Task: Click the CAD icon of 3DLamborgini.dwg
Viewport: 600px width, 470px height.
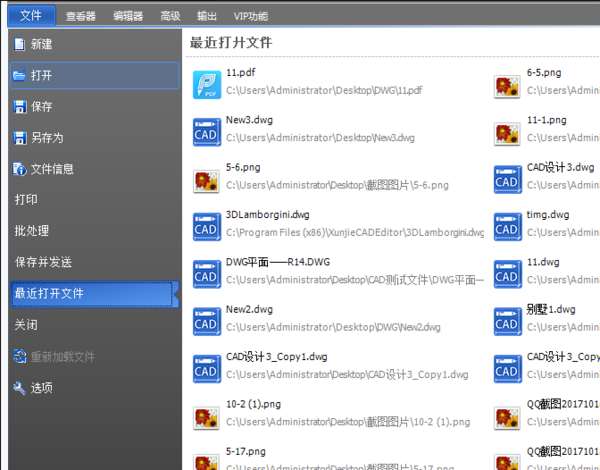Action: [207, 227]
